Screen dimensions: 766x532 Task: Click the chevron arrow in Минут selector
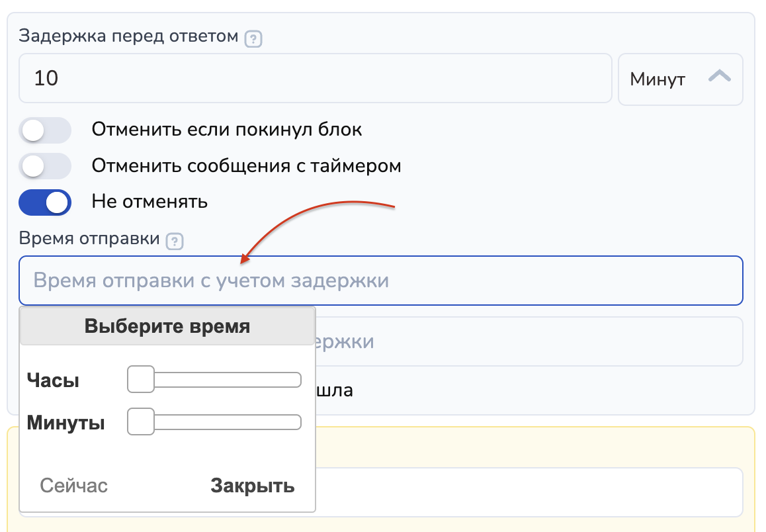pyautogui.click(x=719, y=78)
